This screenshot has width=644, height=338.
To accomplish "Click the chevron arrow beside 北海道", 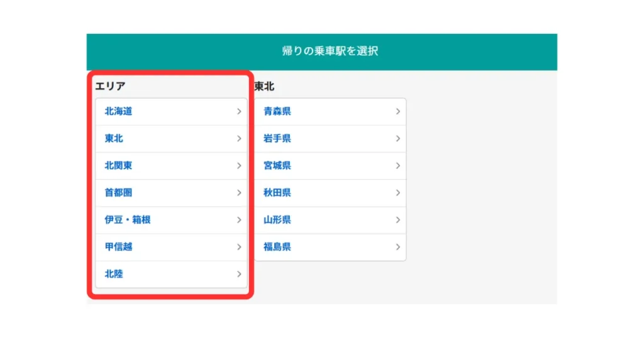I will [239, 112].
